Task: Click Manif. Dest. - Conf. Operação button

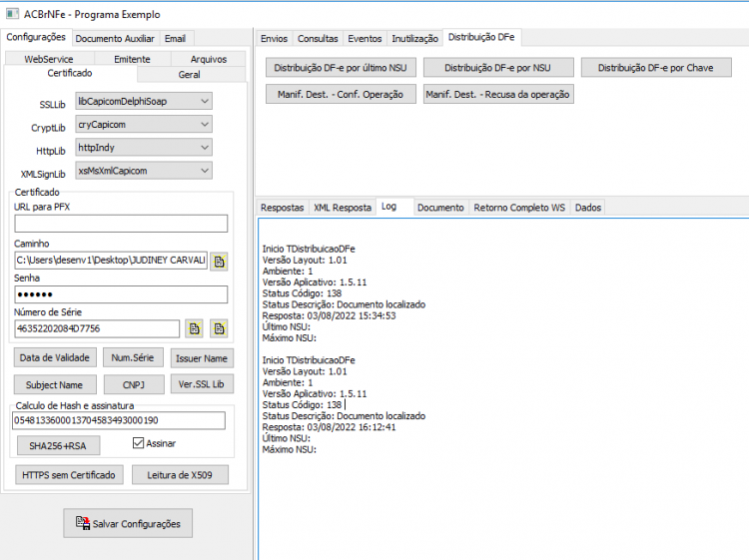Action: [x=341, y=94]
